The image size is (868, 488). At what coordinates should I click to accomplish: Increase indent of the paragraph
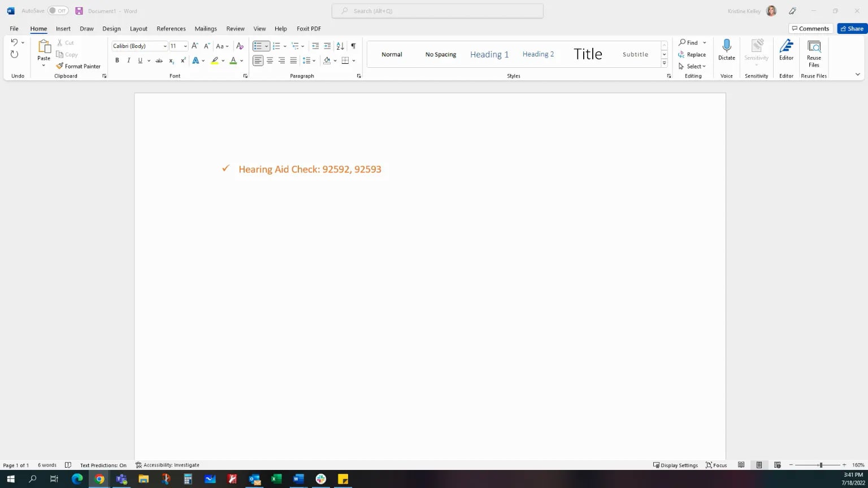pos(327,46)
